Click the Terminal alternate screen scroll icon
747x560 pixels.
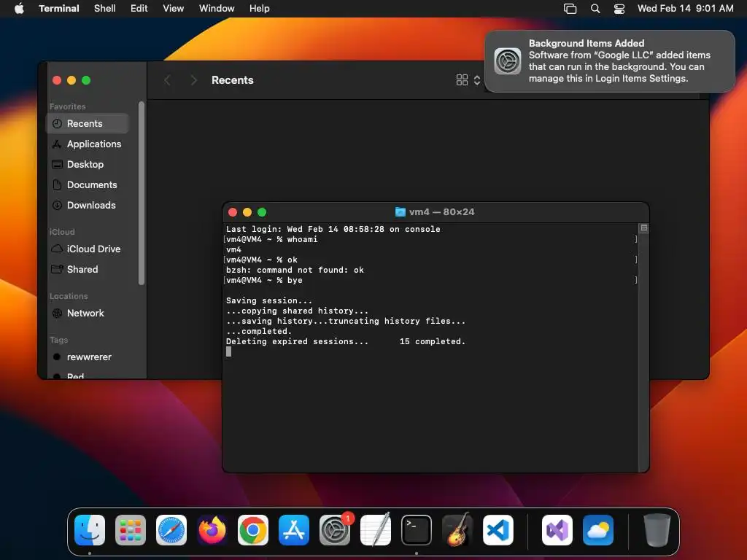coord(644,228)
